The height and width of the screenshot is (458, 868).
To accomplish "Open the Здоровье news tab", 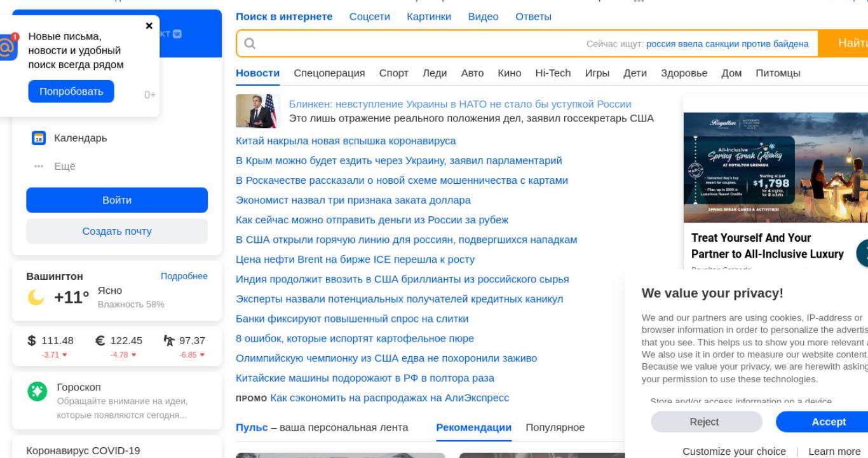I will (x=684, y=73).
